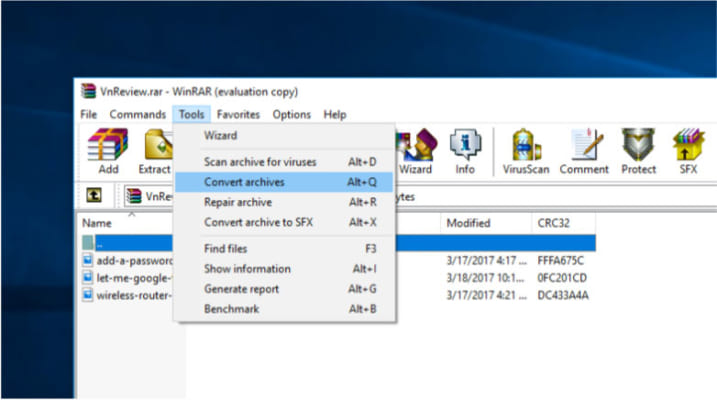Click the up one level arrow icon
Viewport: 717px width, 400px height.
[x=94, y=196]
